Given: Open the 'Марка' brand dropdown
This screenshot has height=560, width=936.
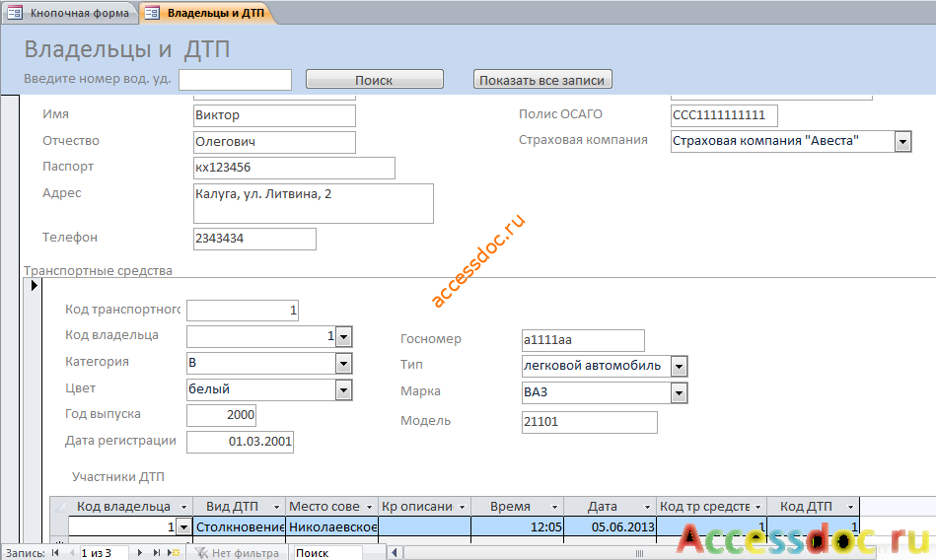Looking at the screenshot, I should 679,392.
